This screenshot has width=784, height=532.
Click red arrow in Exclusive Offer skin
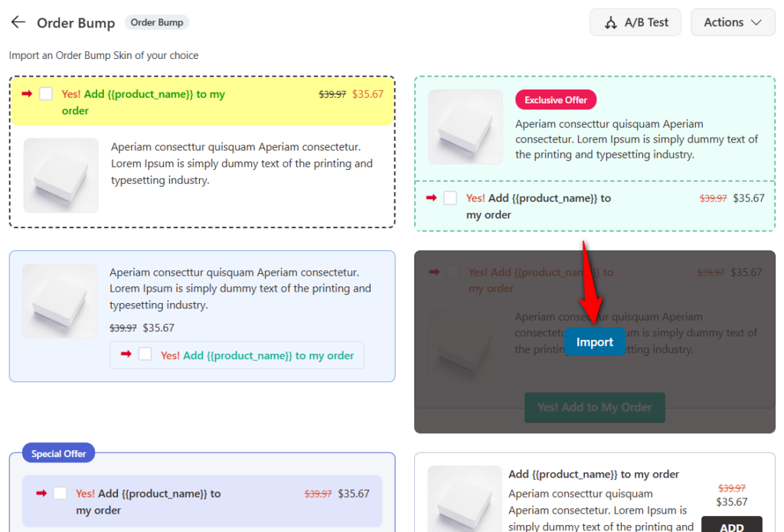click(431, 197)
